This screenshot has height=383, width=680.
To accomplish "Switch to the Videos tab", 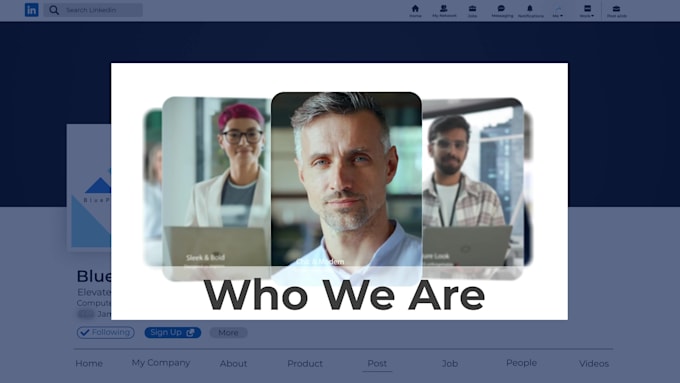I will (594, 363).
